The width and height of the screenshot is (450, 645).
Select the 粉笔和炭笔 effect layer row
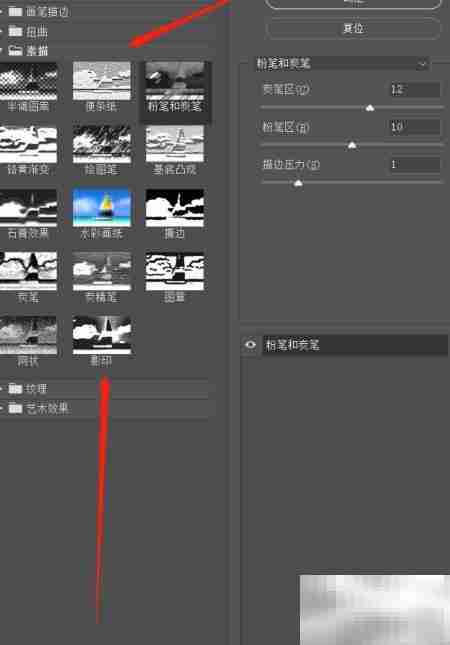pos(355,345)
